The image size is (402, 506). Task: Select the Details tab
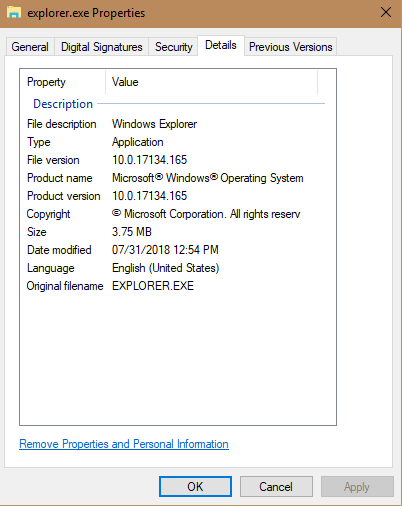(221, 45)
